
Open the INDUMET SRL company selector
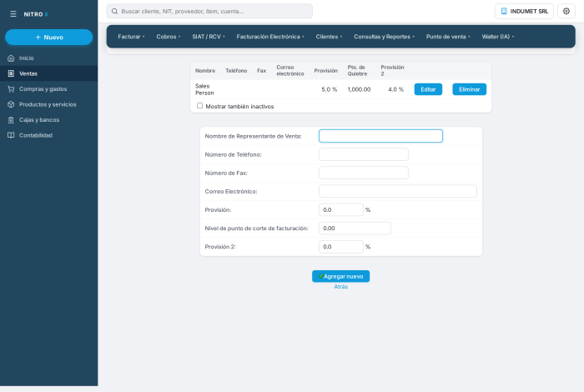coord(524,11)
